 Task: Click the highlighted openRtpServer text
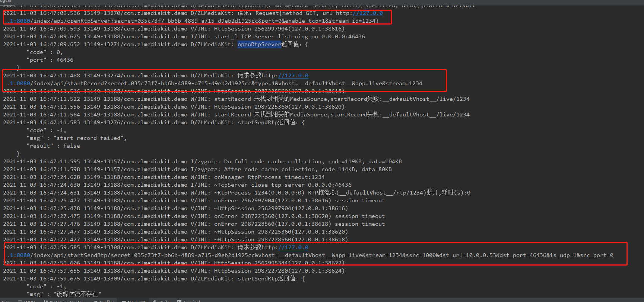click(259, 44)
